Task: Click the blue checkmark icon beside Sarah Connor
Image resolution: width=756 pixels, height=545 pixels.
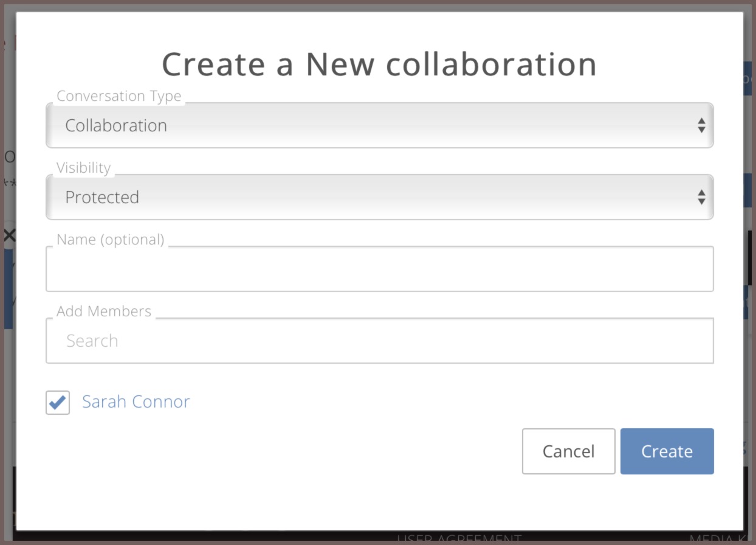Action: click(x=58, y=402)
